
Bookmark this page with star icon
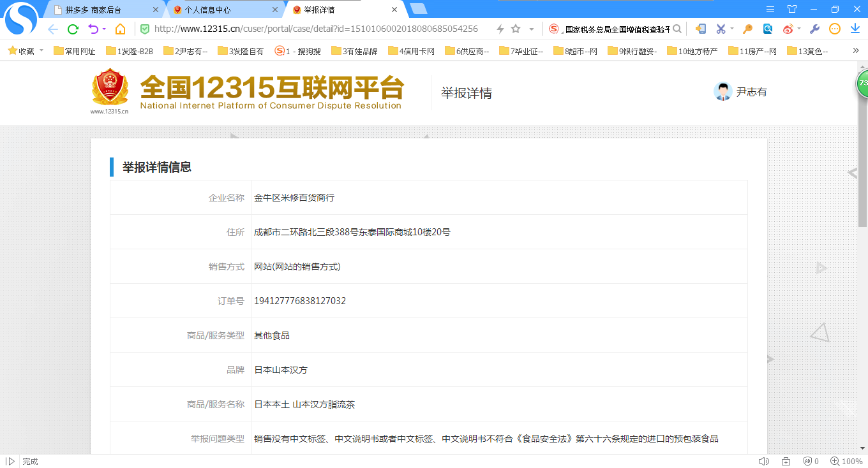pos(516,29)
